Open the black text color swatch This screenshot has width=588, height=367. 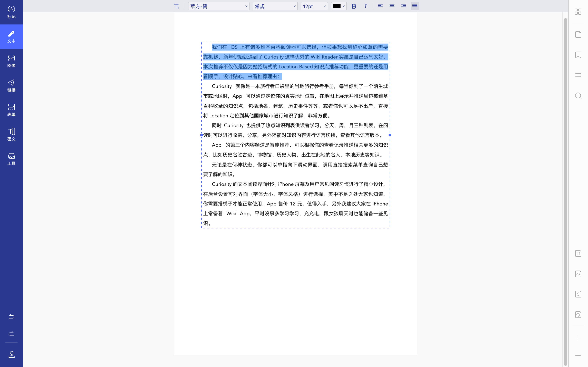339,6
